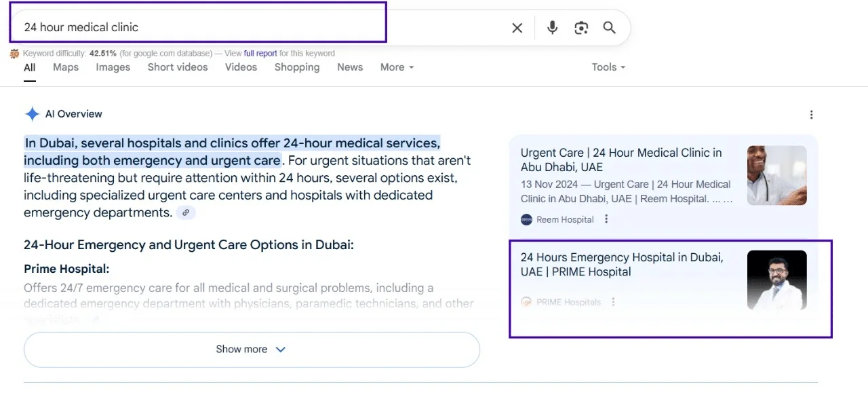Switch to the Maps tab
Screen dimensions: 868x393
point(66,67)
